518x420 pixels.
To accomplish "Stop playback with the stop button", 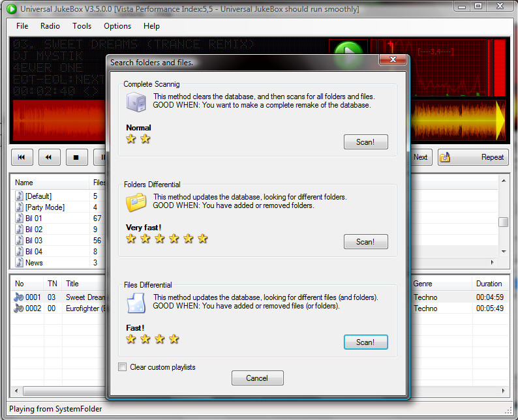I will 76,157.
